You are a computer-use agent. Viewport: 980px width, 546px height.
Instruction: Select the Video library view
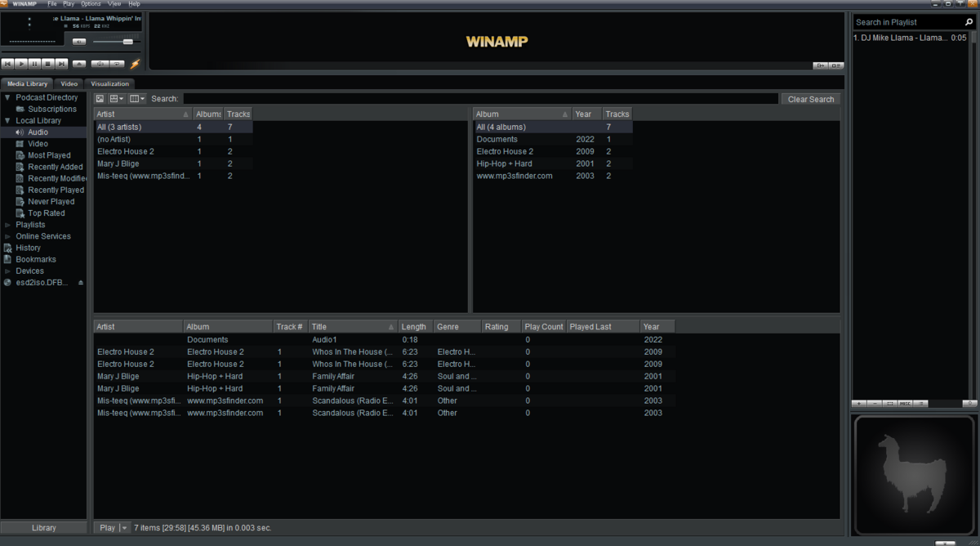point(38,143)
